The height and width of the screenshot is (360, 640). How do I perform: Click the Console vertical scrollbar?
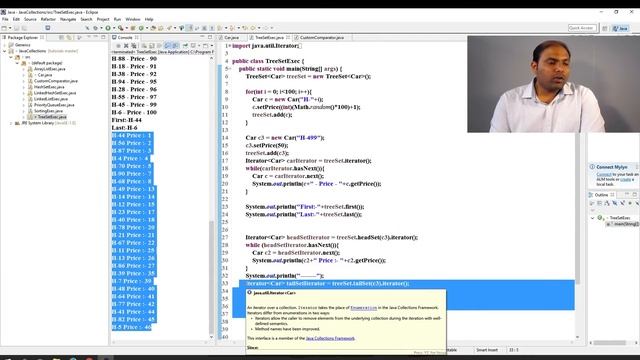point(211,277)
